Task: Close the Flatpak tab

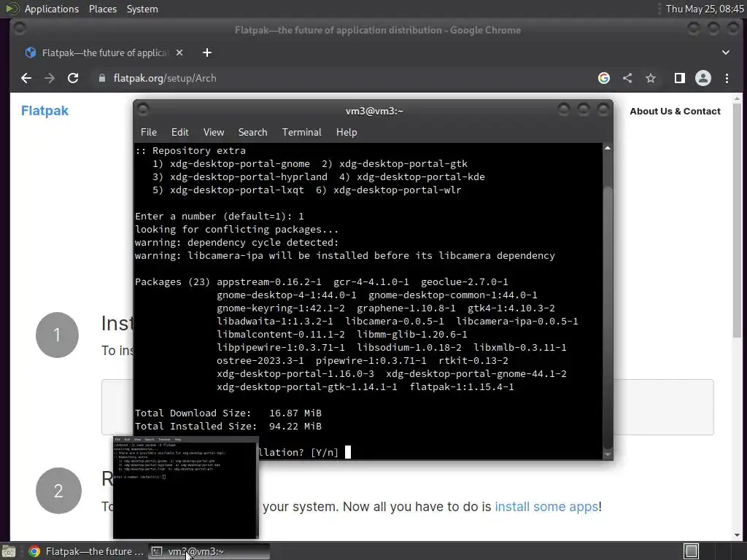Action: [179, 52]
